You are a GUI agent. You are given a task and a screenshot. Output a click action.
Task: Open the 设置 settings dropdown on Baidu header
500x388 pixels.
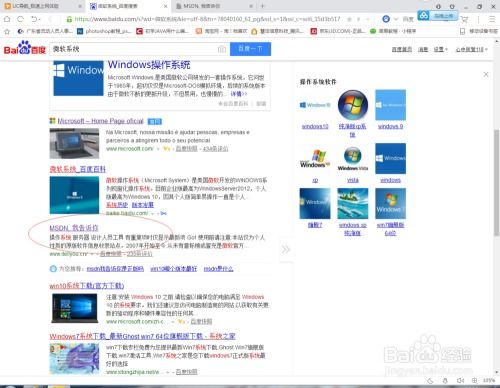tap(440, 49)
